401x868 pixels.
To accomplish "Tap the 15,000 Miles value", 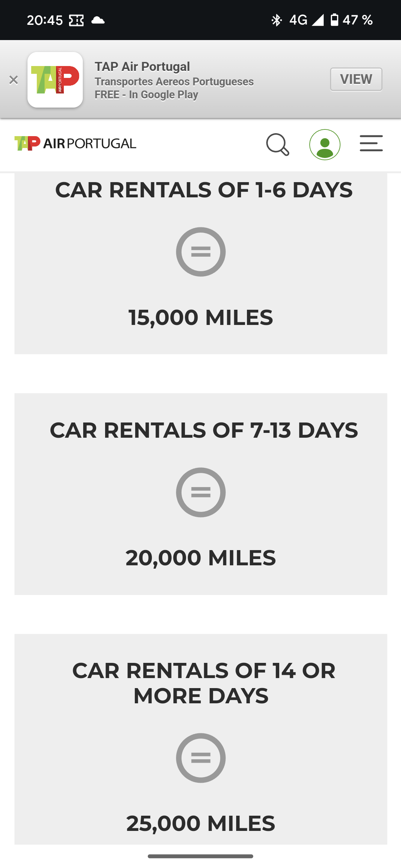I will coord(201,318).
